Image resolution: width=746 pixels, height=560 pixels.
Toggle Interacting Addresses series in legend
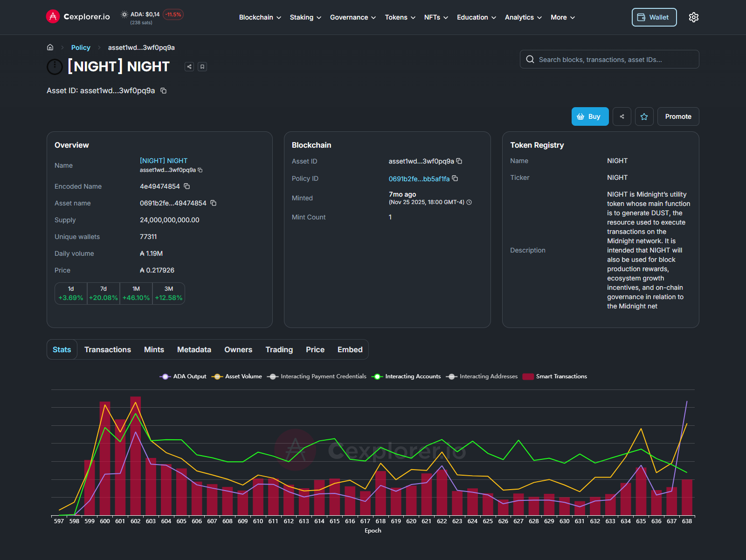(x=482, y=376)
